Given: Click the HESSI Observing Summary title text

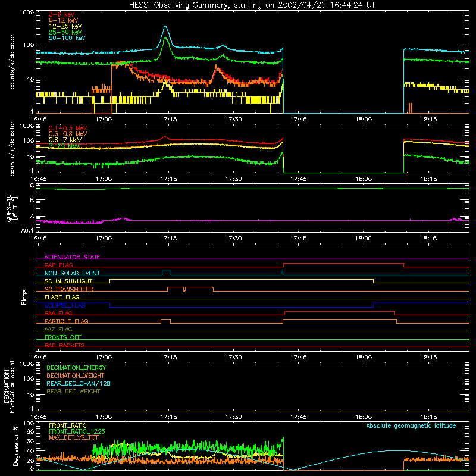Looking at the screenshot, I should [x=252, y=5].
